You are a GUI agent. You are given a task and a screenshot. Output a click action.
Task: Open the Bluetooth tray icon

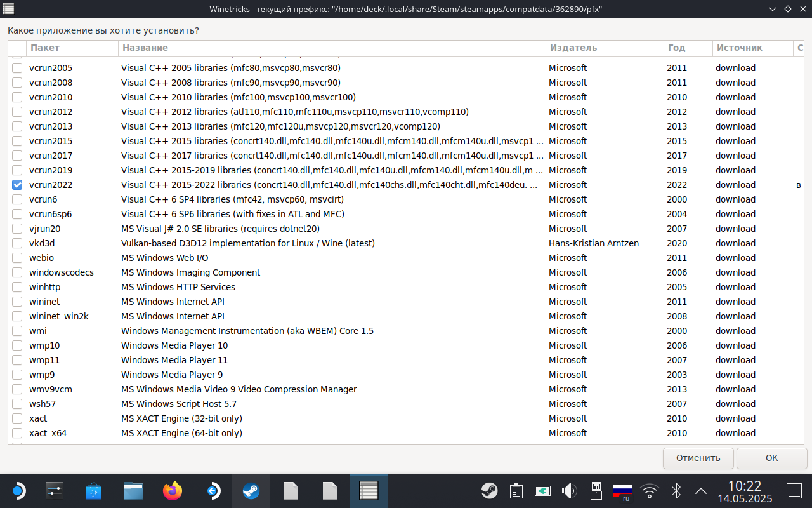[x=676, y=490]
